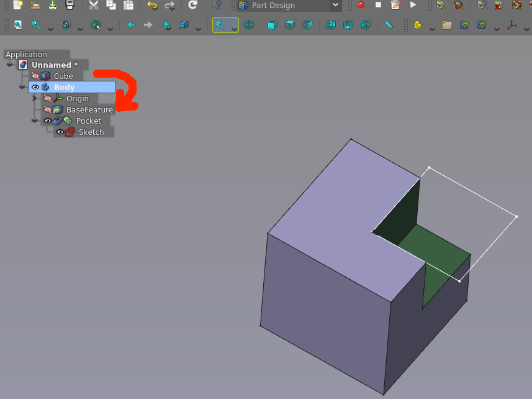Hide the Pocket feature
This screenshot has width=532, height=399.
pos(48,121)
